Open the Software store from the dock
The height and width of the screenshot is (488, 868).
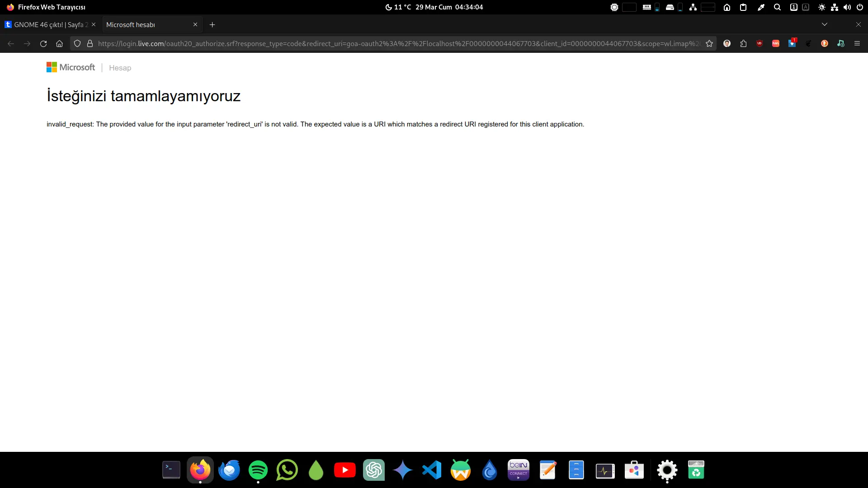point(634,470)
